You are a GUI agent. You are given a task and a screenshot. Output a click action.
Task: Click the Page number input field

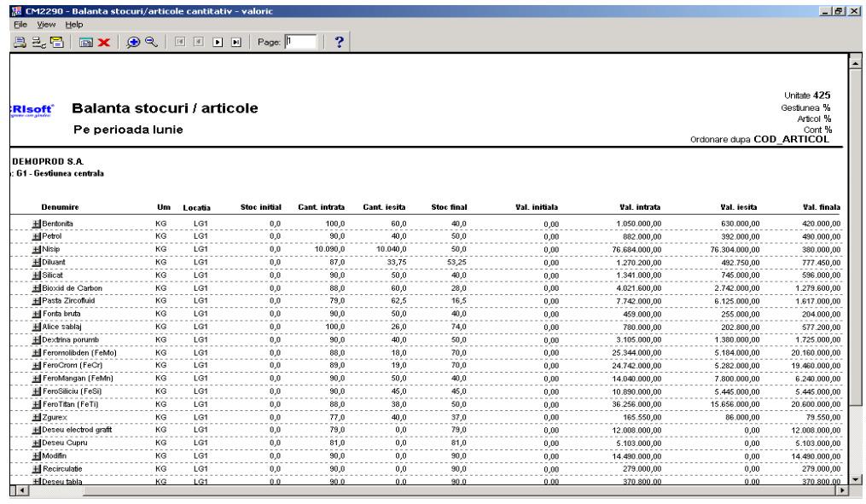tap(300, 42)
